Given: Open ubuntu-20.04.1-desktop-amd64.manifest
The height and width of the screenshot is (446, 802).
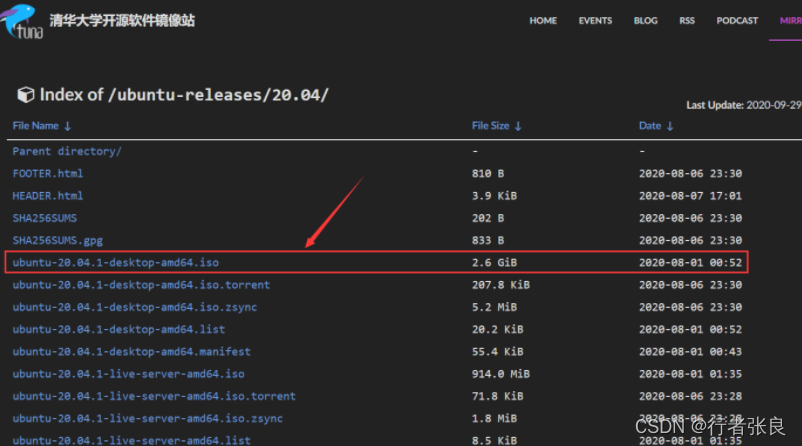Looking at the screenshot, I should (x=131, y=352).
